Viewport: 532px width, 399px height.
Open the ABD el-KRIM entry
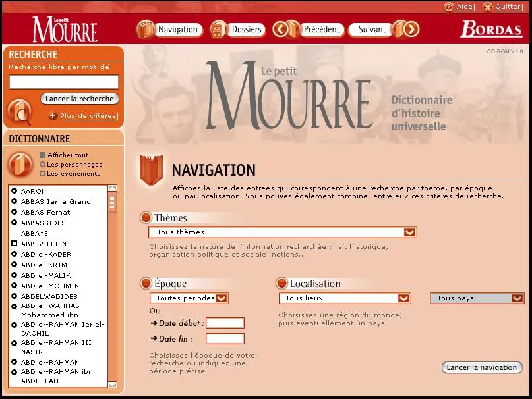(x=44, y=265)
